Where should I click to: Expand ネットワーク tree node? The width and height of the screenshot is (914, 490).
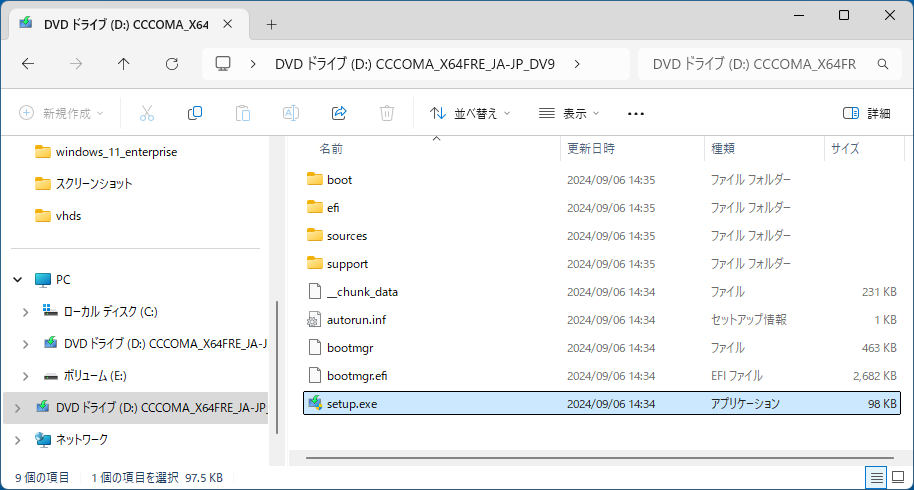17,440
